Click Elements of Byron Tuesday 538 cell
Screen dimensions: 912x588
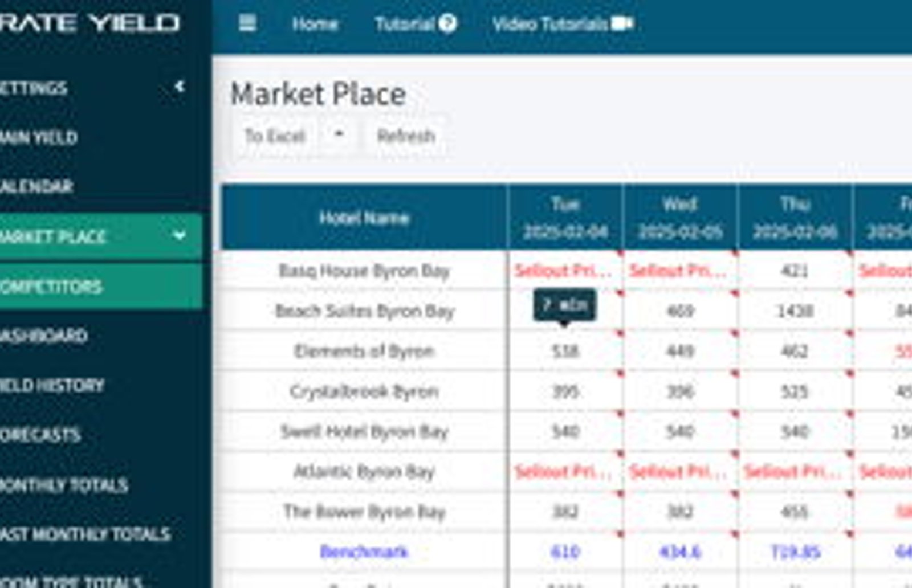click(x=565, y=351)
